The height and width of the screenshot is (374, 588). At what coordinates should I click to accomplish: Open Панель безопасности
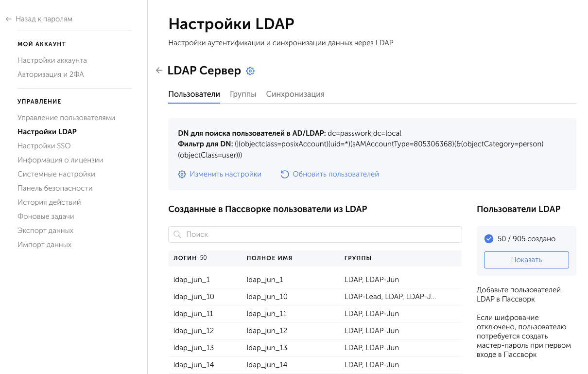pyautogui.click(x=55, y=188)
